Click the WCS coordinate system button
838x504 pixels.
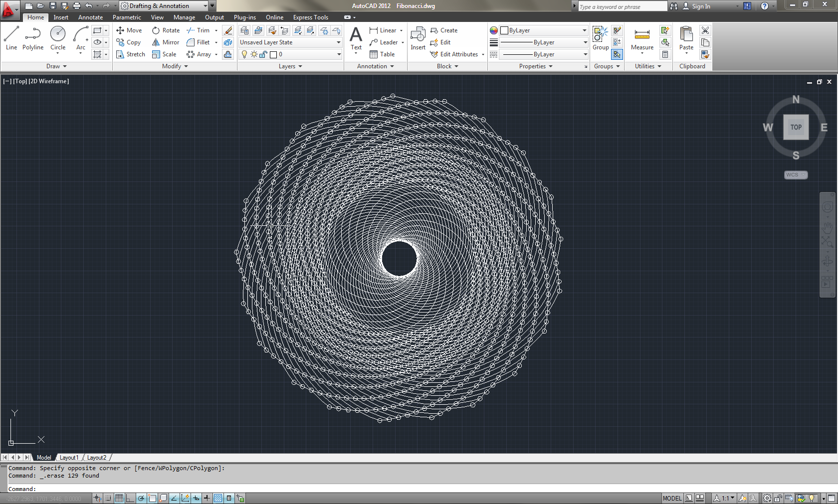coord(796,175)
